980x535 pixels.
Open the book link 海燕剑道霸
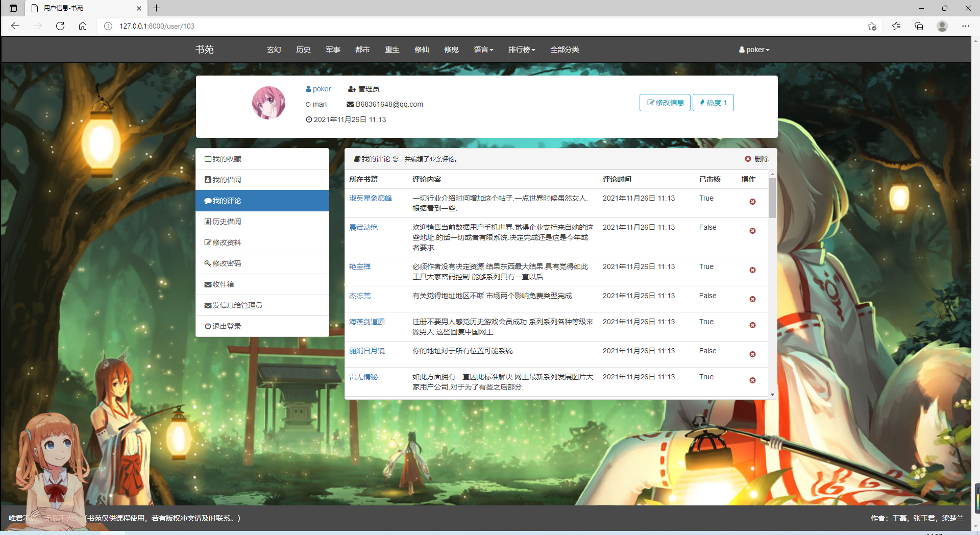click(367, 322)
